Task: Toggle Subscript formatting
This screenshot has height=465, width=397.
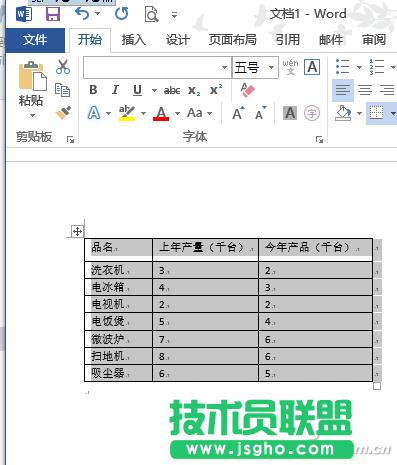Action: pyautogui.click(x=194, y=90)
